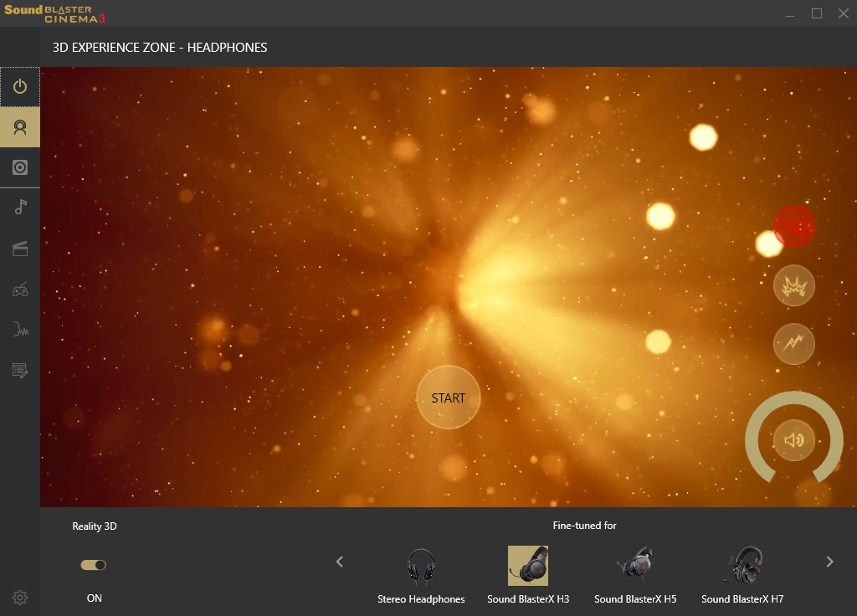Open the speaker configuration sidebar icon

(20, 167)
